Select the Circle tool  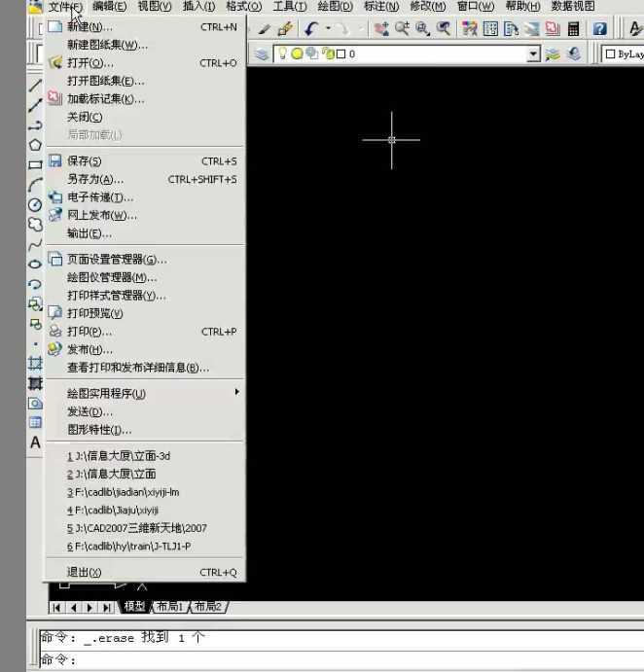(35, 205)
